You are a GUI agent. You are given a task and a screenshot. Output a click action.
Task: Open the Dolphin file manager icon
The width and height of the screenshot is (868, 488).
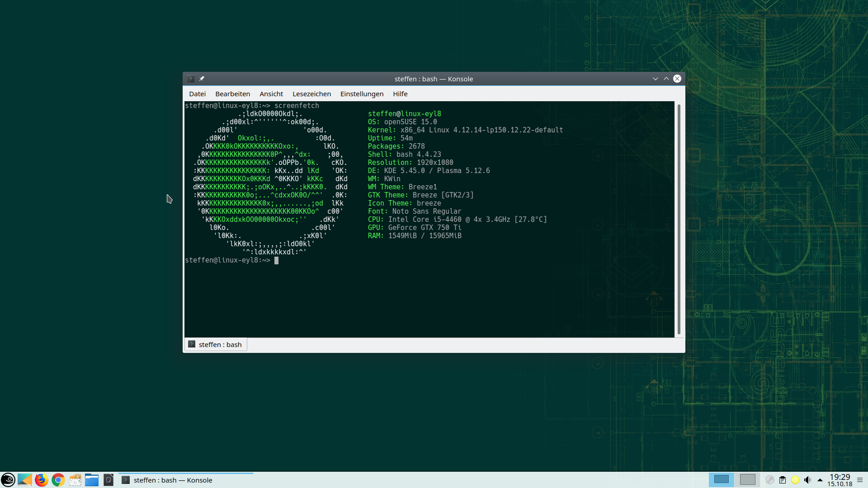click(x=92, y=480)
